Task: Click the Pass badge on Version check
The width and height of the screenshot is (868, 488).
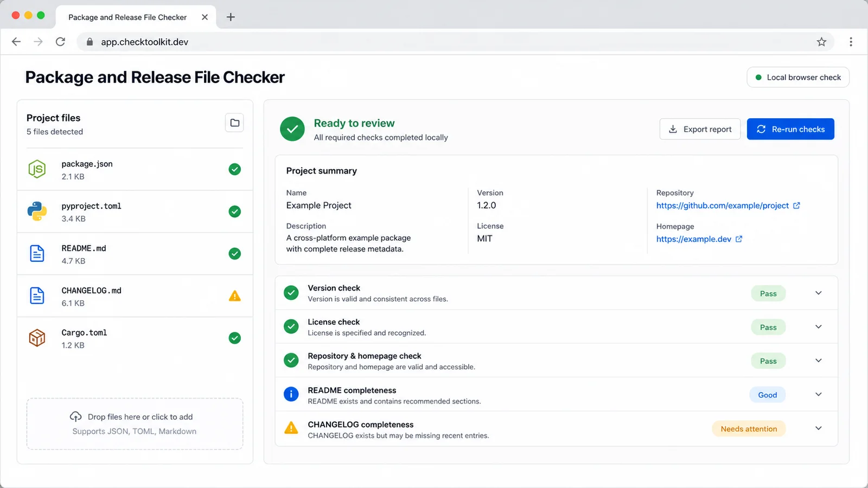Action: [x=768, y=293]
